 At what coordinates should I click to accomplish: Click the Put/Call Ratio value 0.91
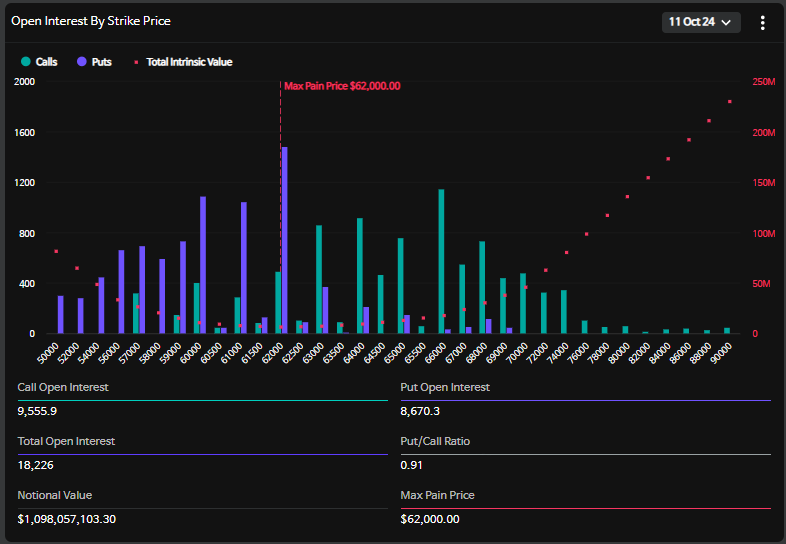410,465
